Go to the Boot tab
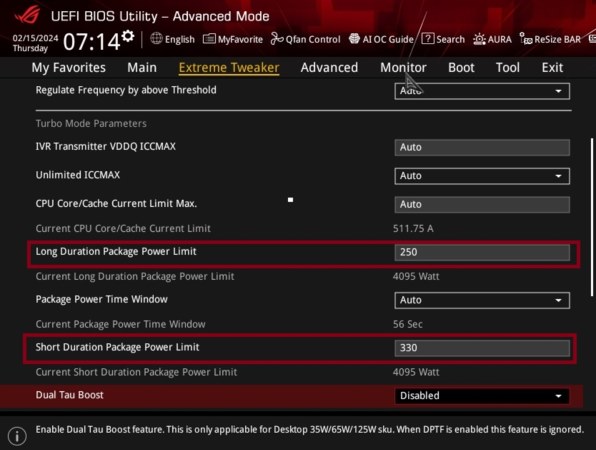596x450 pixels. pos(461,68)
